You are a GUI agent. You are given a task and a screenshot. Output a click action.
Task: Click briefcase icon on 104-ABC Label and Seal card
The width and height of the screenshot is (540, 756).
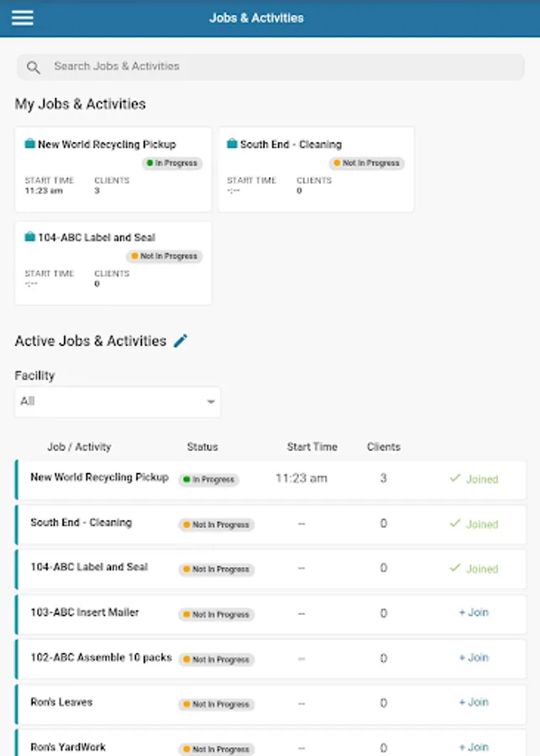click(x=30, y=238)
